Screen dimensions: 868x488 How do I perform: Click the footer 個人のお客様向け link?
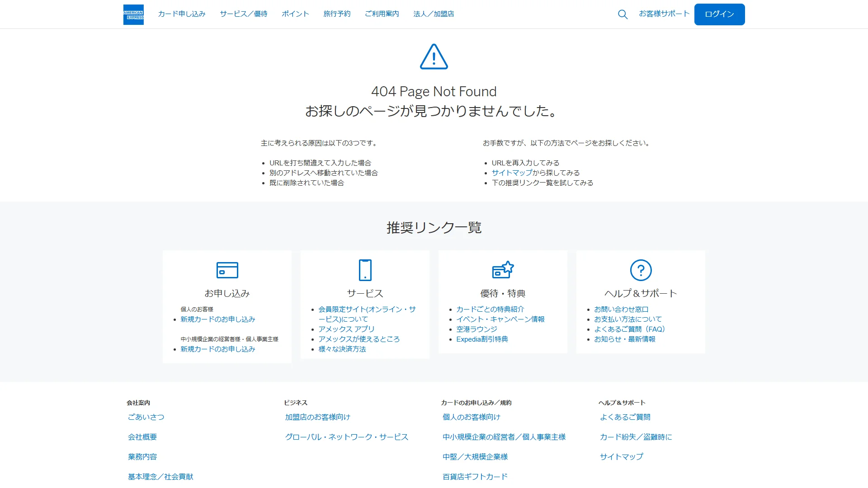pyautogui.click(x=472, y=417)
